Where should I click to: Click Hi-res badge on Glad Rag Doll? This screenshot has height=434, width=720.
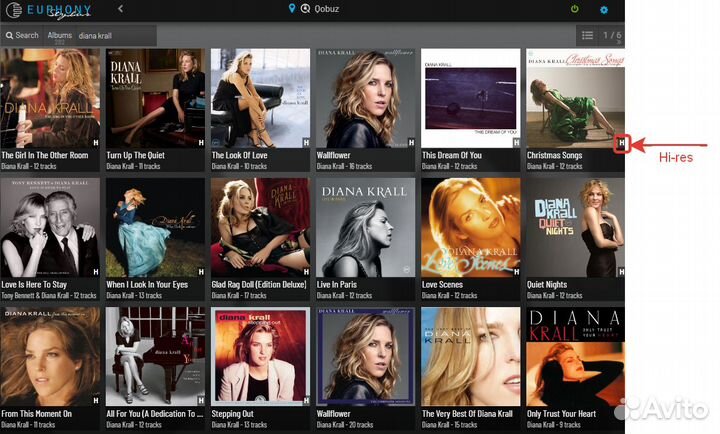pos(306,272)
